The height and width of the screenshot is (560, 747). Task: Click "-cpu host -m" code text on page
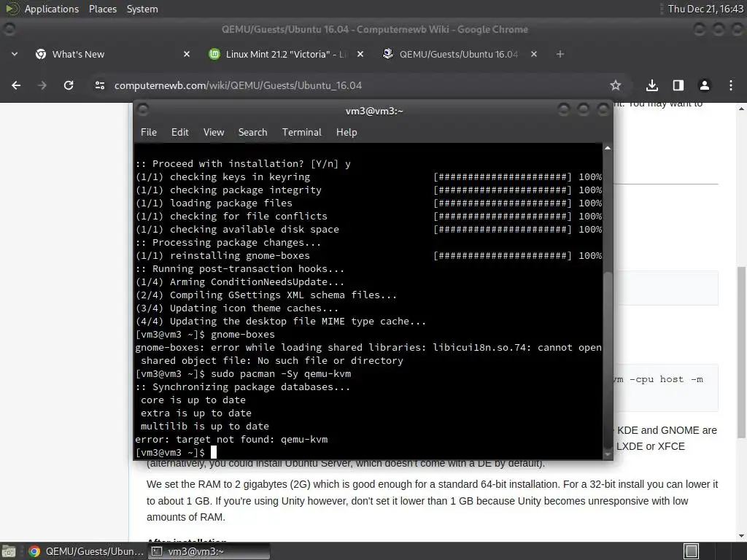pos(666,379)
